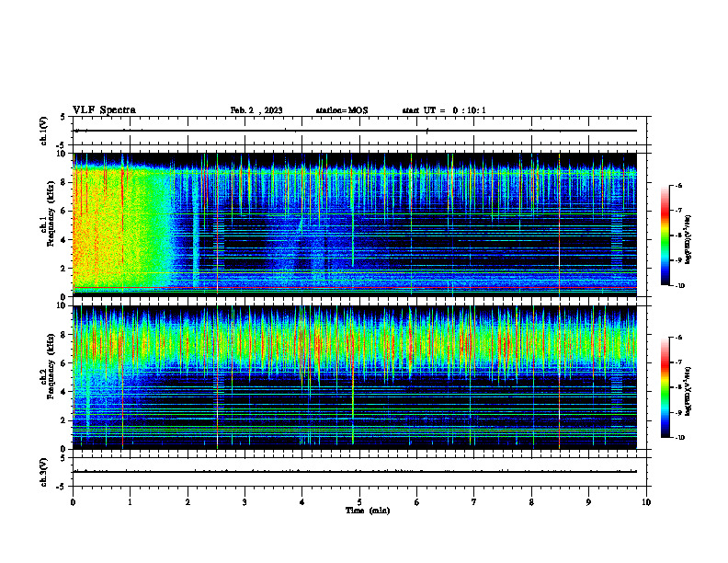
Task: Click the "station=MOS" header label
Action: [342, 110]
